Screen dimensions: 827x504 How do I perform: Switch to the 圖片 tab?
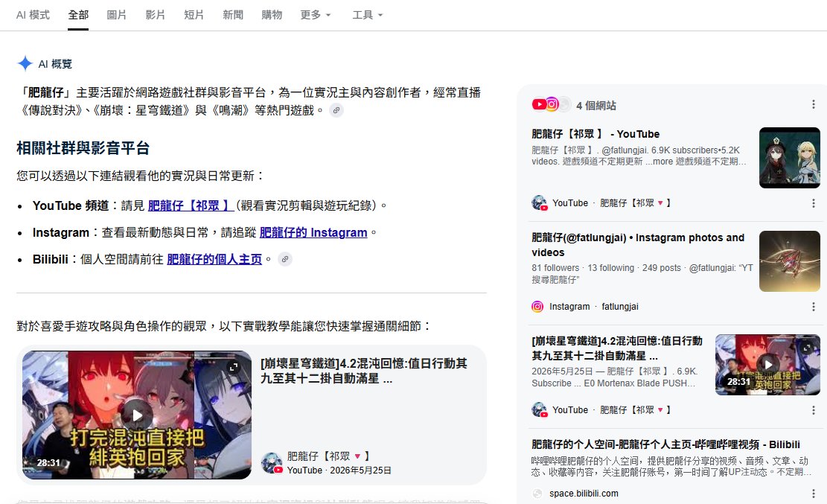117,15
